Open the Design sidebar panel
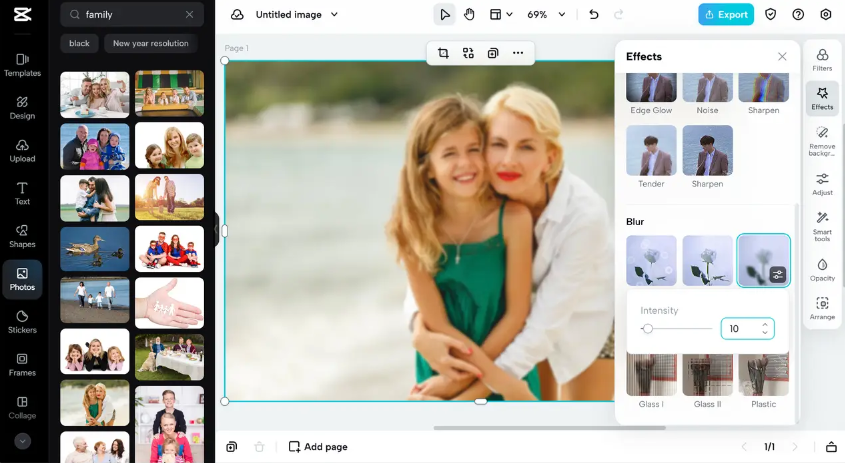The width and height of the screenshot is (845, 463). pos(22,108)
